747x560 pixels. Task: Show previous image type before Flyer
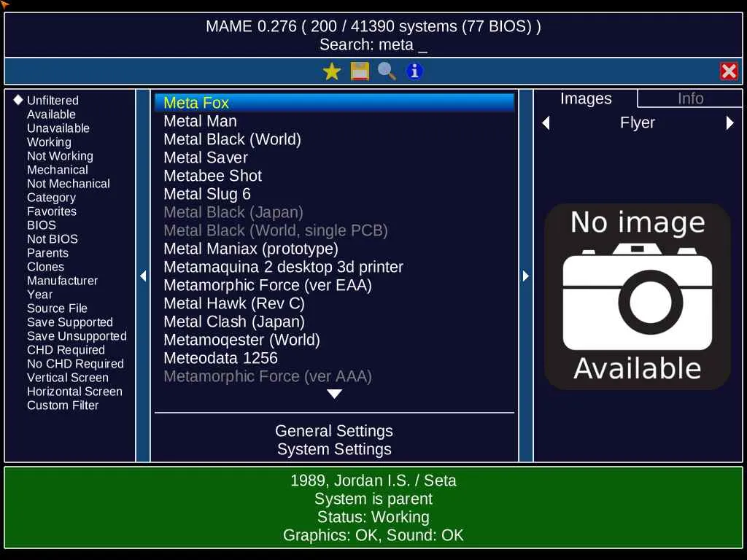tap(546, 122)
